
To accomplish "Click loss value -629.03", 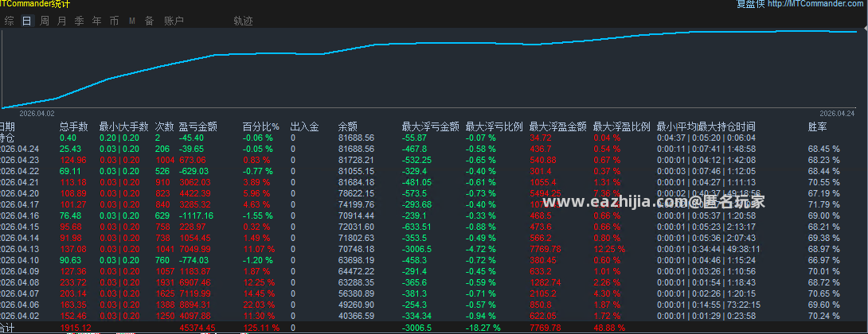I will pyautogui.click(x=195, y=172).
